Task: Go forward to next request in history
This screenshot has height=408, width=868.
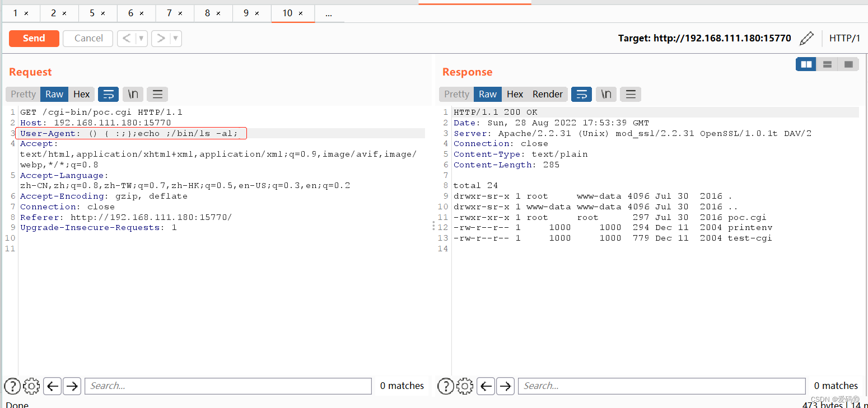Action: pyautogui.click(x=161, y=38)
